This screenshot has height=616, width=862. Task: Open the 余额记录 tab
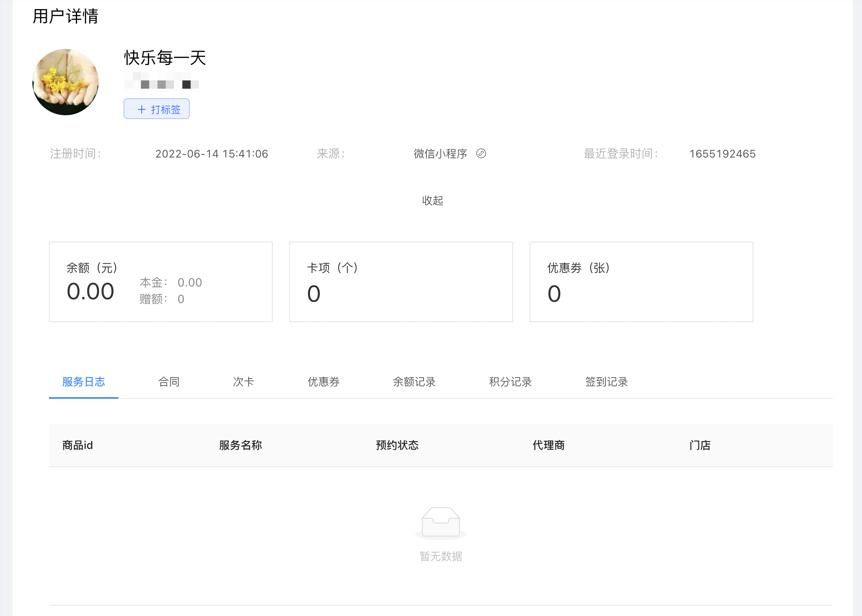click(414, 382)
